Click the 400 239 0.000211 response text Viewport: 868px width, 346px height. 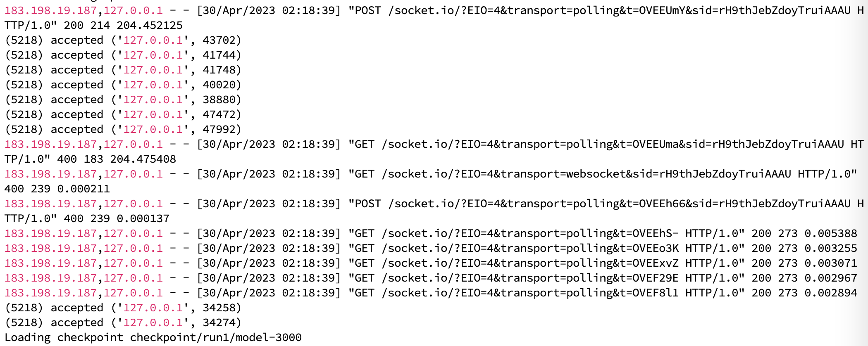(x=57, y=189)
